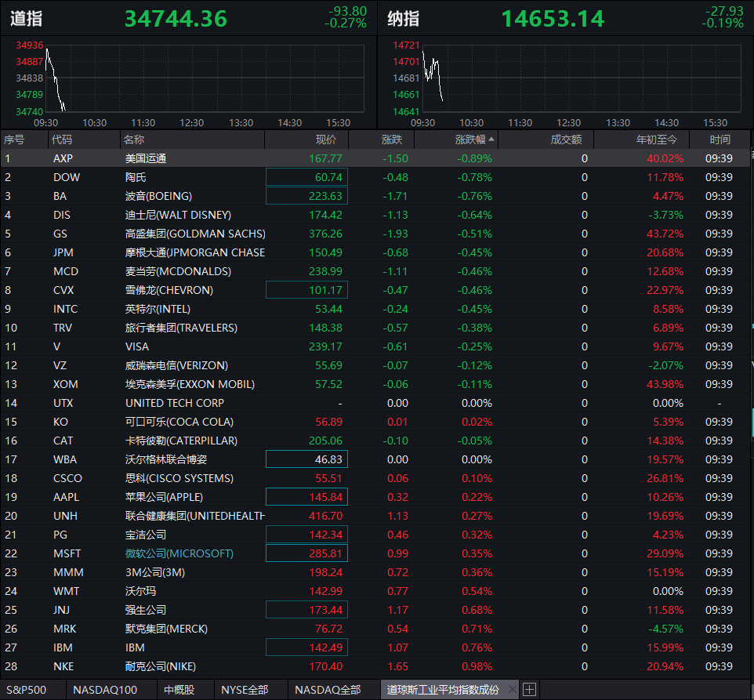This screenshot has width=754, height=700.
Task: Click the 道指 change value -93.80
Action: click(x=348, y=11)
